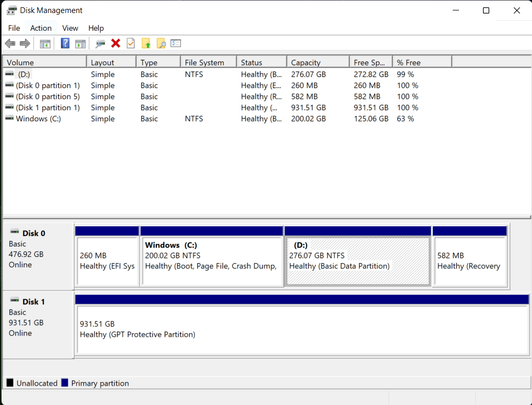Select (Disk 0 partition 1) in volume list

[x=48, y=85]
